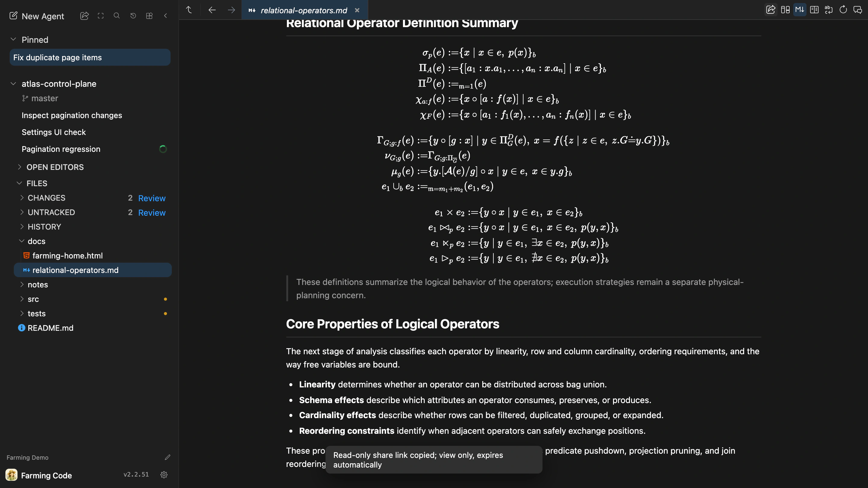868x488 pixels.
Task: Start a New Agent session
Action: tap(37, 16)
